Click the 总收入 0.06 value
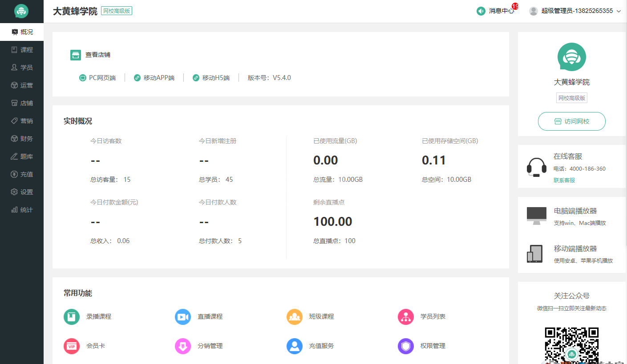This screenshot has width=627, height=364. tap(123, 241)
